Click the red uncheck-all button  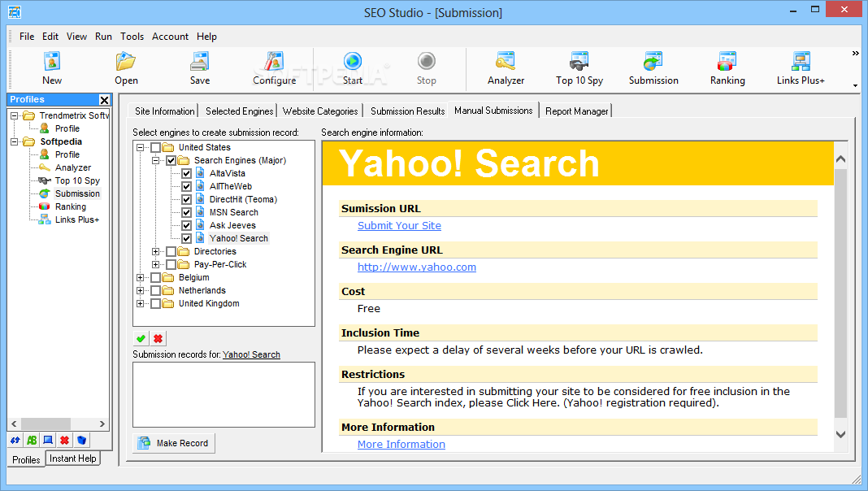click(x=158, y=338)
